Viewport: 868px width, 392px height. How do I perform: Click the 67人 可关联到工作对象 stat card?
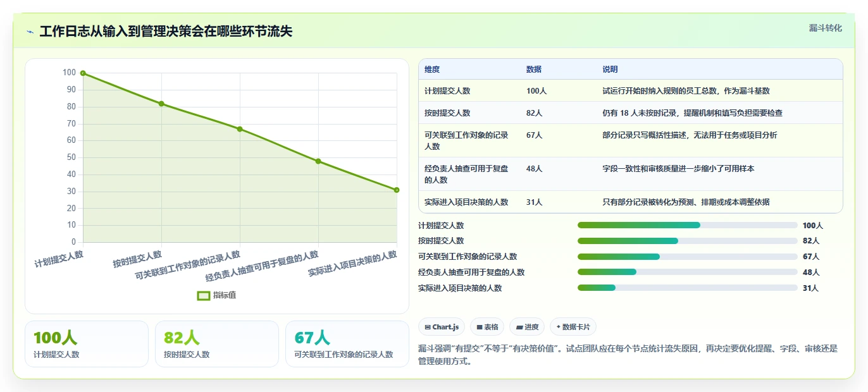point(347,344)
